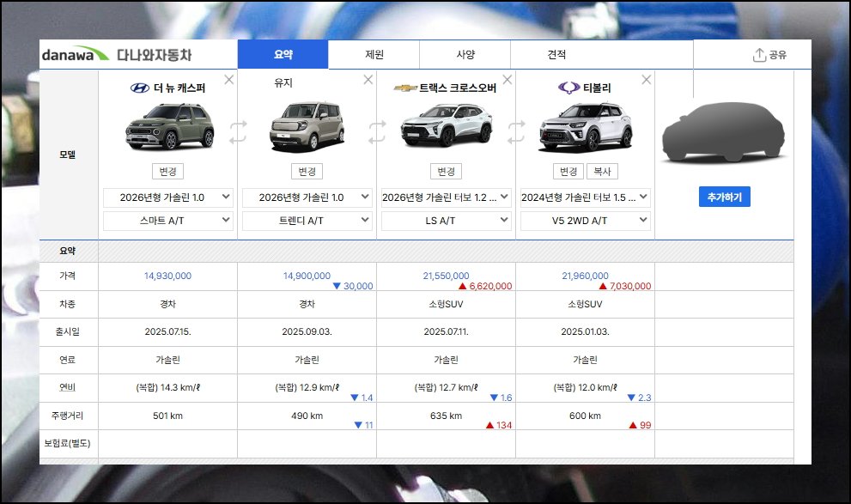Image resolution: width=851 pixels, height=504 pixels.
Task: Click the ▼ 2.3 fuel economy difference
Action: click(639, 398)
